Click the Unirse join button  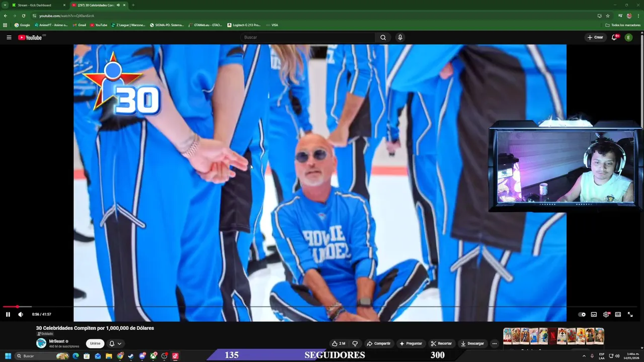[x=95, y=343]
